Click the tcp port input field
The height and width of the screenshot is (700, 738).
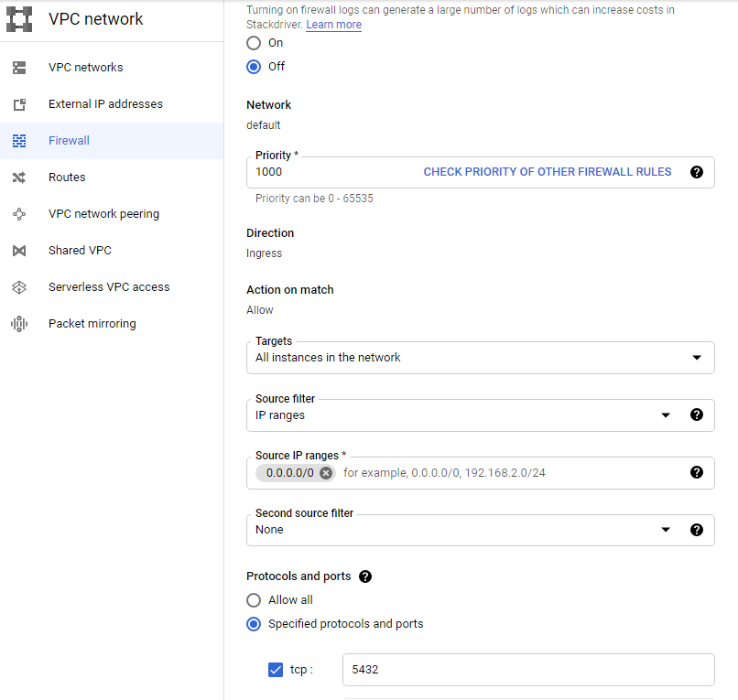pos(527,670)
